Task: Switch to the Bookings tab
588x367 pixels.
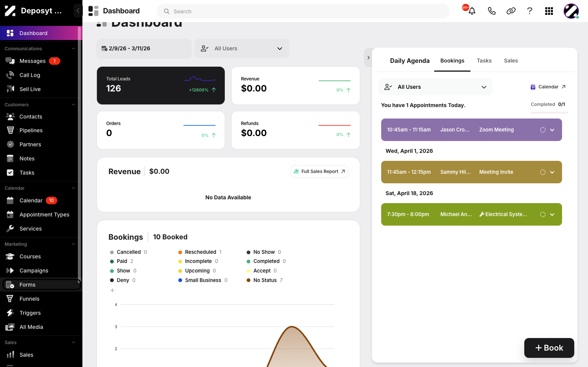Action: pos(452,61)
